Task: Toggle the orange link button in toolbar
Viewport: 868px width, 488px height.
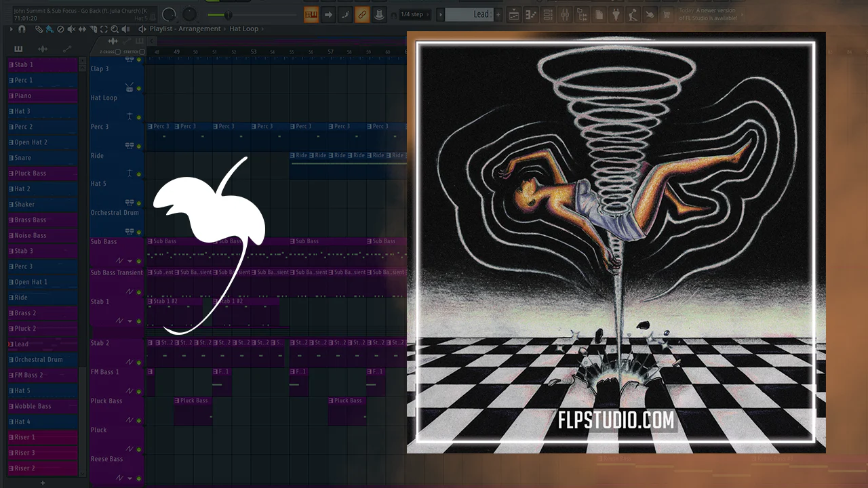Action: (x=363, y=14)
